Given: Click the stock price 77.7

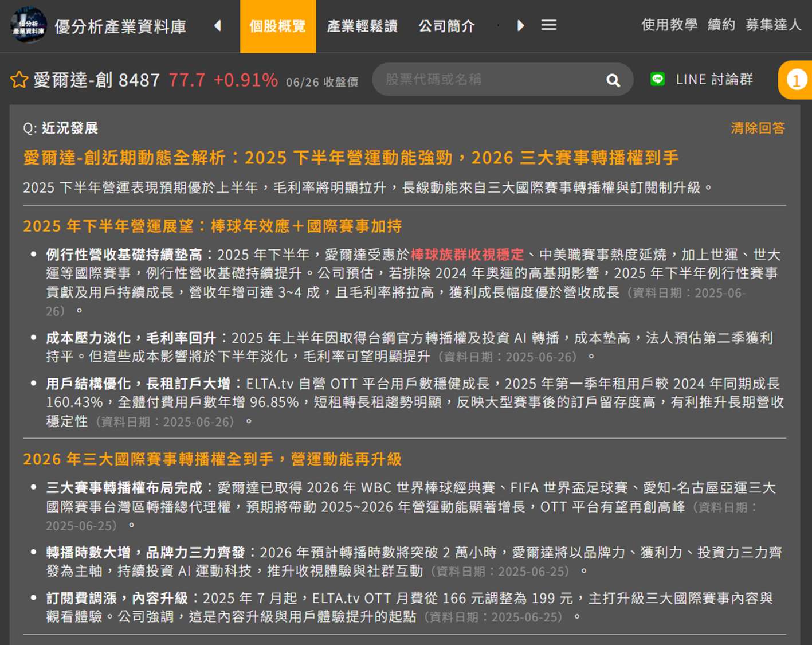Looking at the screenshot, I should 187,80.
